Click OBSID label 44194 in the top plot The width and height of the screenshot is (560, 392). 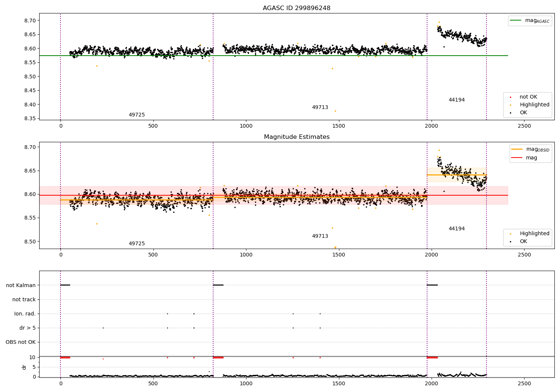(x=457, y=100)
